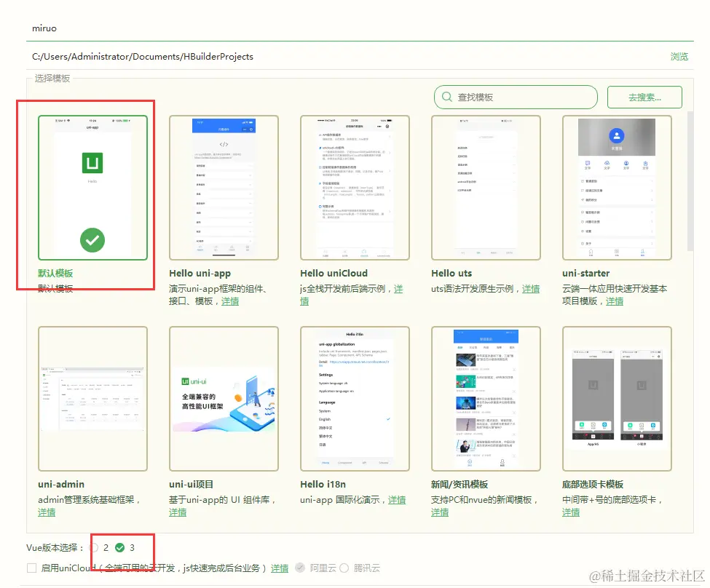Click the uni-ui项目 title text
Screen dimensions: 710x588
[x=191, y=484]
